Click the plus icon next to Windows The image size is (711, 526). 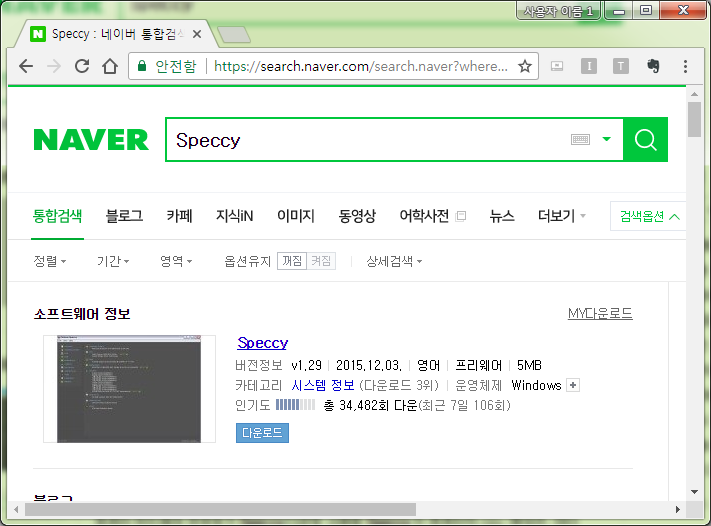coord(573,385)
